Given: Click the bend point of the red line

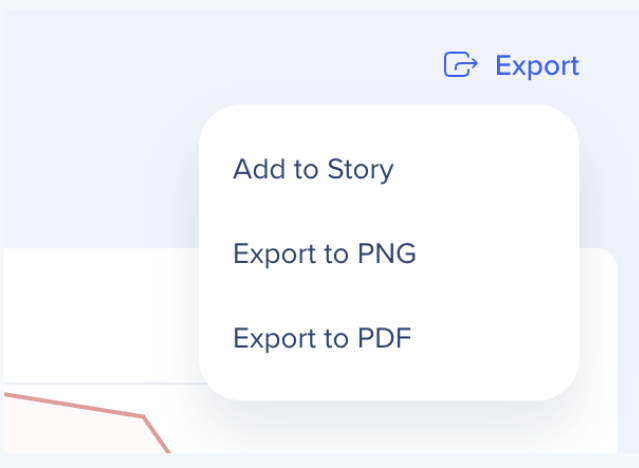Looking at the screenshot, I should [143, 416].
